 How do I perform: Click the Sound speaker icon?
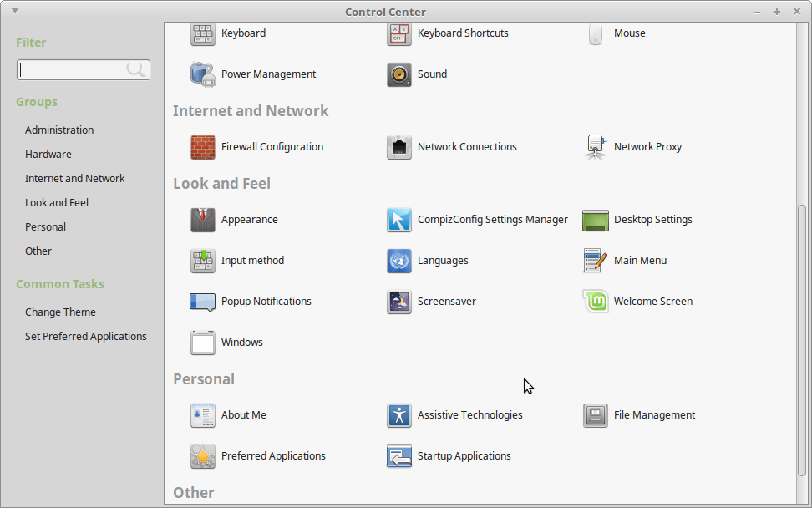[x=398, y=74]
